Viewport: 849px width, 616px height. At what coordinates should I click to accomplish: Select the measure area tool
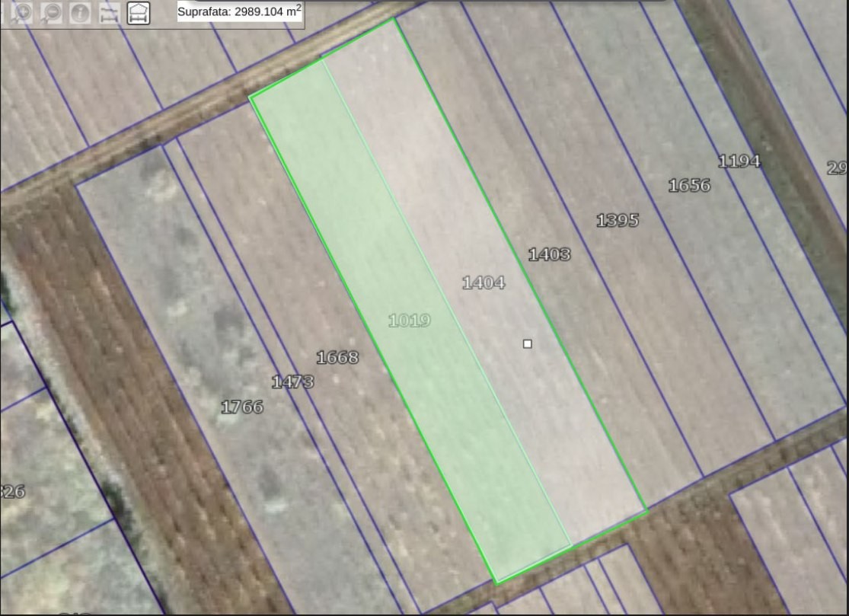(x=138, y=13)
